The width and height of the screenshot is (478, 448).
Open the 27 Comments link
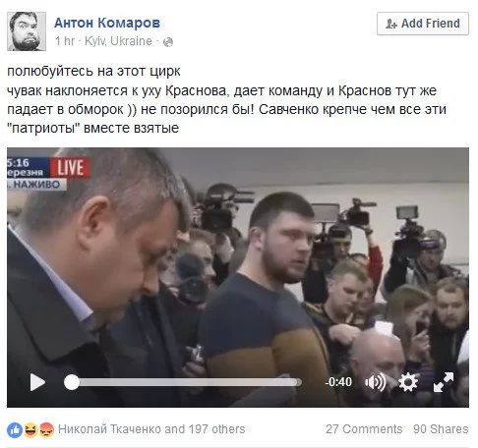tap(364, 429)
